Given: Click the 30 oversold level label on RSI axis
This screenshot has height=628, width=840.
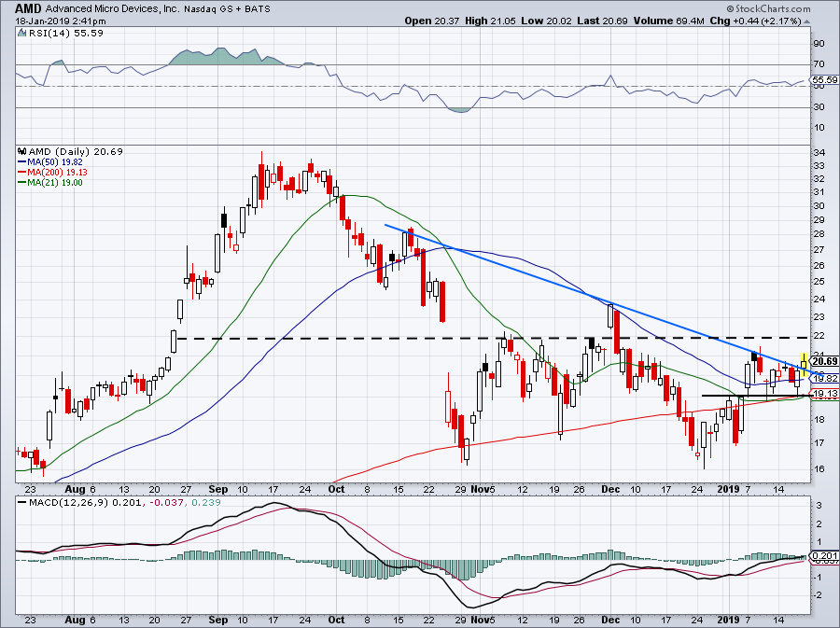Looking at the screenshot, I should point(819,107).
